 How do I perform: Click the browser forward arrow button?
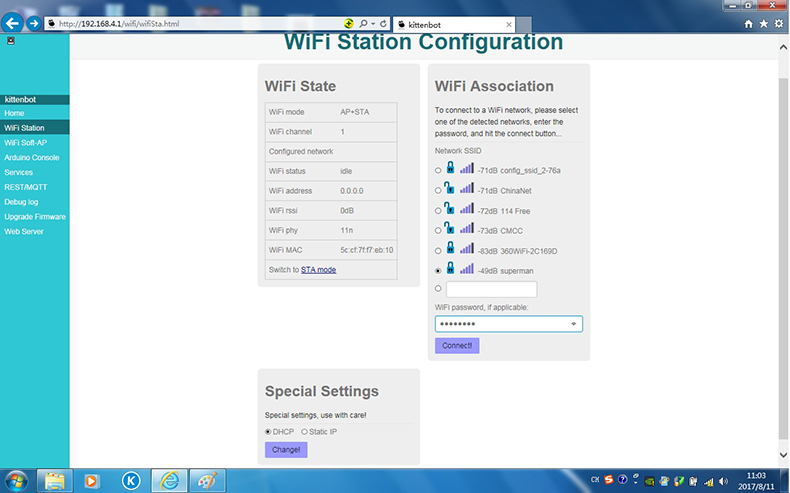pos(34,23)
